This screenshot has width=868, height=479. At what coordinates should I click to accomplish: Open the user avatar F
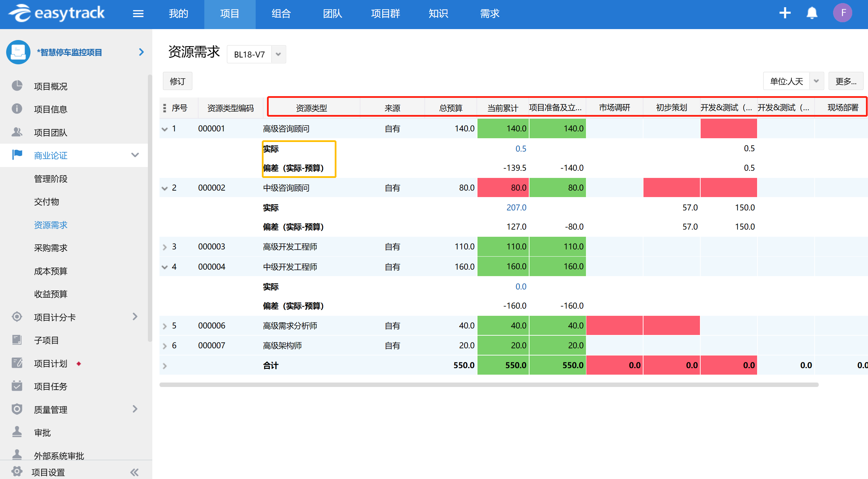tap(842, 13)
